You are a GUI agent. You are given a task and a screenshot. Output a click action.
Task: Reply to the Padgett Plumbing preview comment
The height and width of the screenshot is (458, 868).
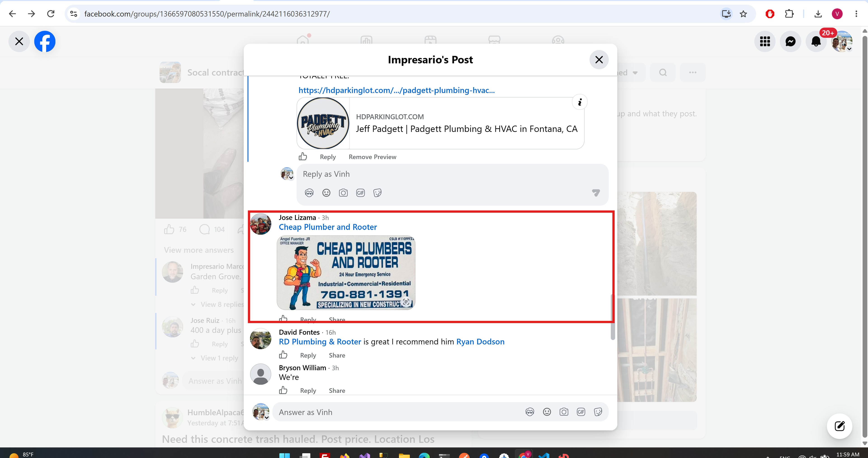click(328, 157)
